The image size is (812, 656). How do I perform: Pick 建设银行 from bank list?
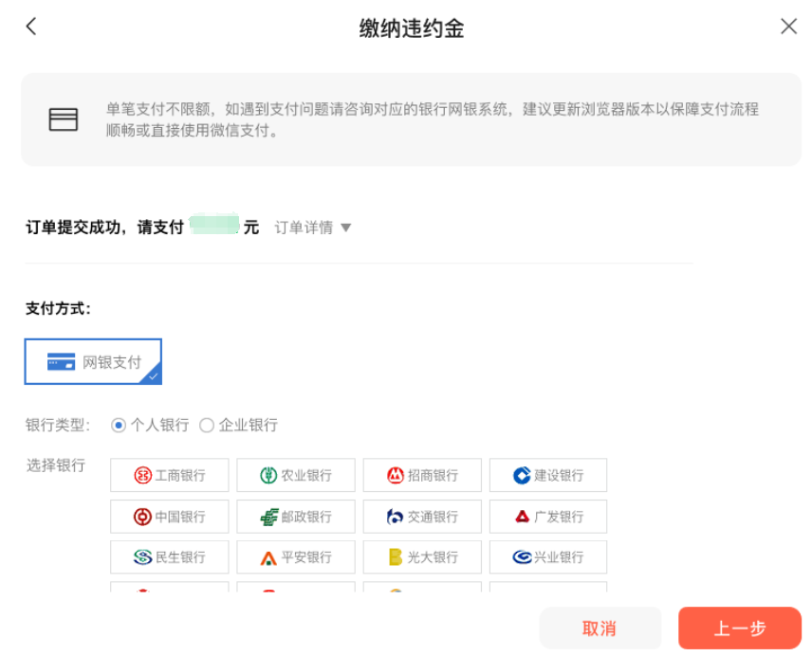click(548, 476)
